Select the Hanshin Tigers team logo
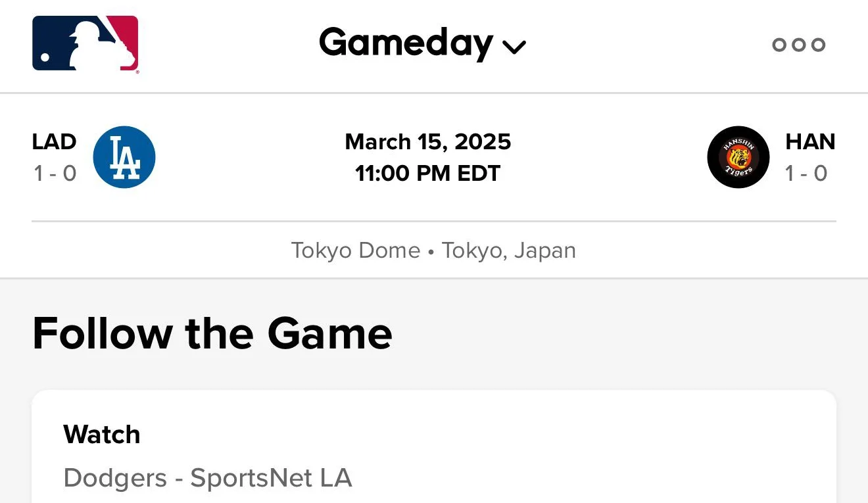 (738, 157)
